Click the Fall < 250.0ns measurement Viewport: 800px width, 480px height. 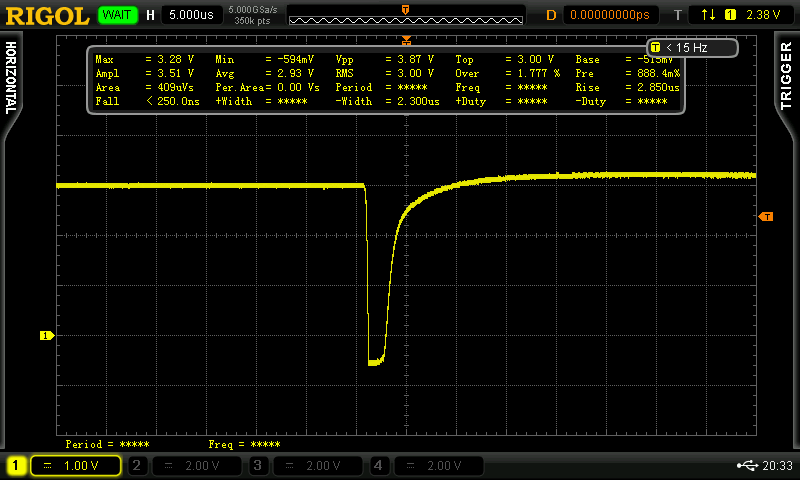pyautogui.click(x=147, y=101)
